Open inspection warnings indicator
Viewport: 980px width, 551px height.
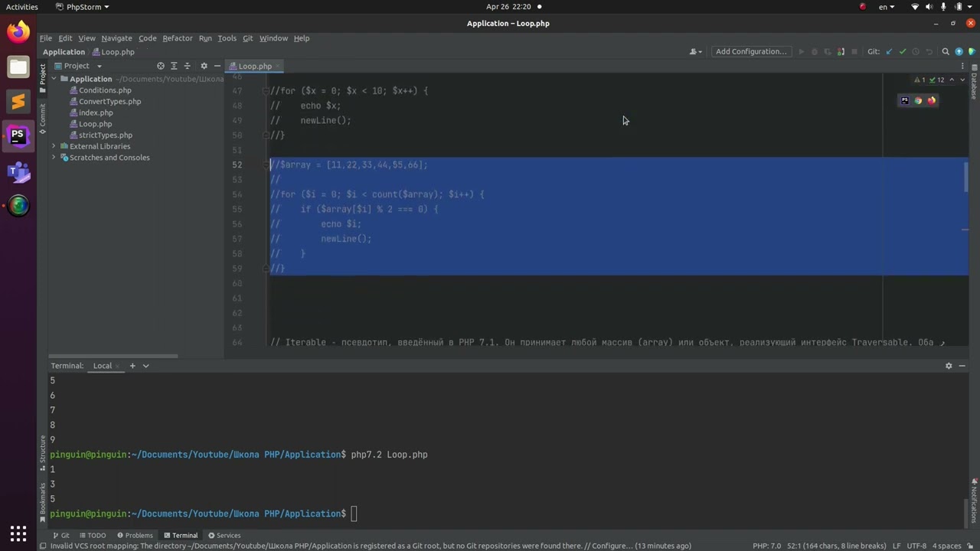(930, 80)
